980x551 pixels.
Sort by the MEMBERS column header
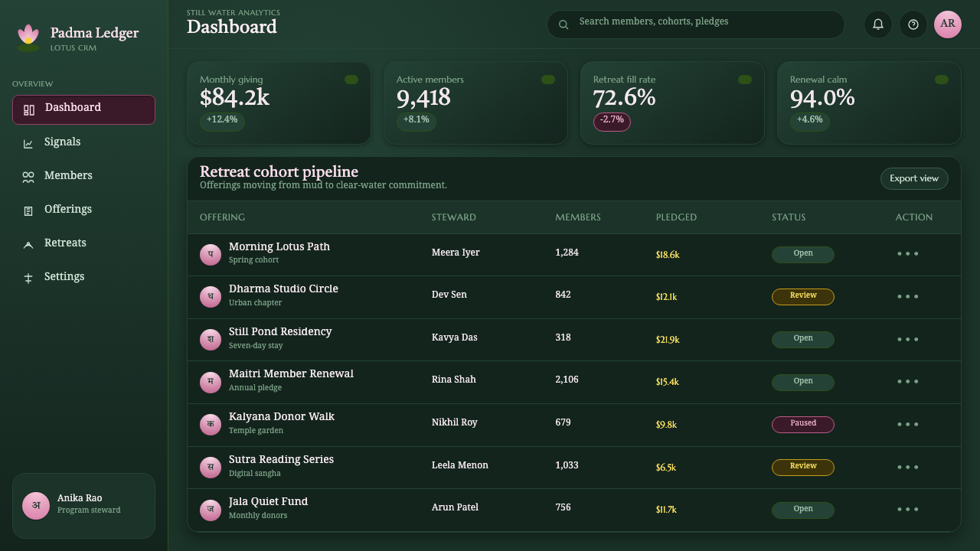(578, 217)
